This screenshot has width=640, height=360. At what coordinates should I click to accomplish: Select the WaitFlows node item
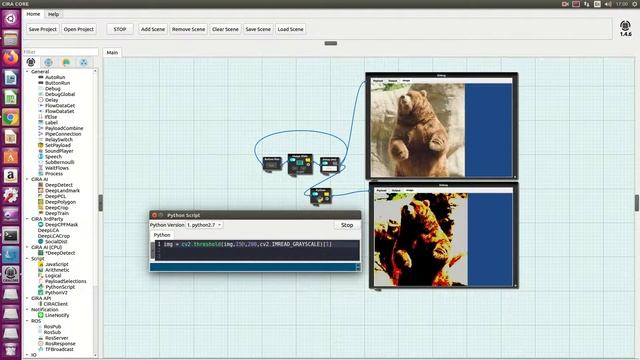coord(53,168)
